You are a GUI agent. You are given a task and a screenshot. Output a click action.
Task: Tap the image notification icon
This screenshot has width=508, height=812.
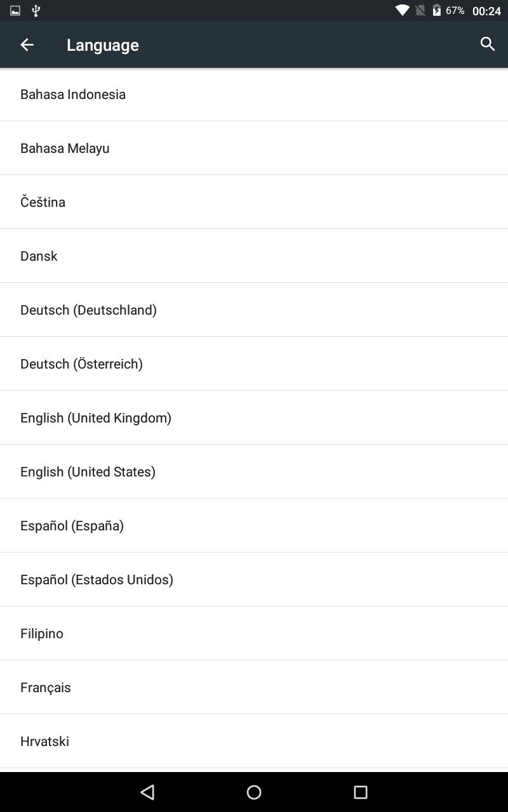click(x=15, y=10)
